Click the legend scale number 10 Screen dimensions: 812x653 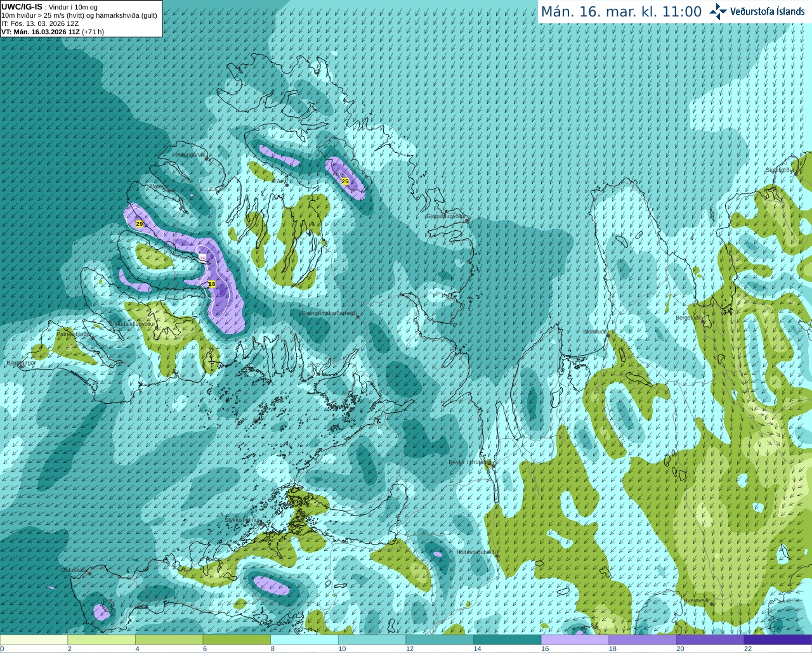(x=342, y=649)
